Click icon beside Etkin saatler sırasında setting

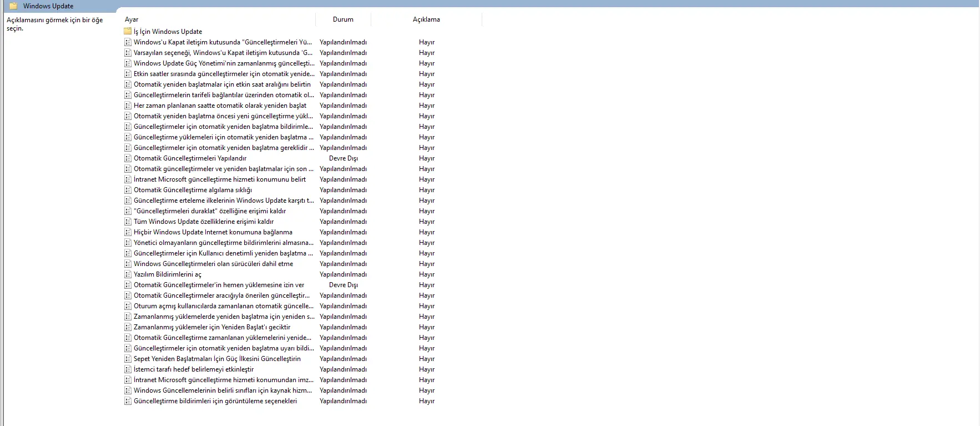pos(128,74)
